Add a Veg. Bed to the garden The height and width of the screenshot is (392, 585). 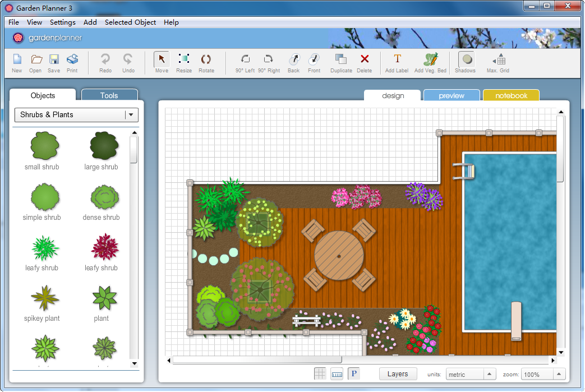coord(430,62)
